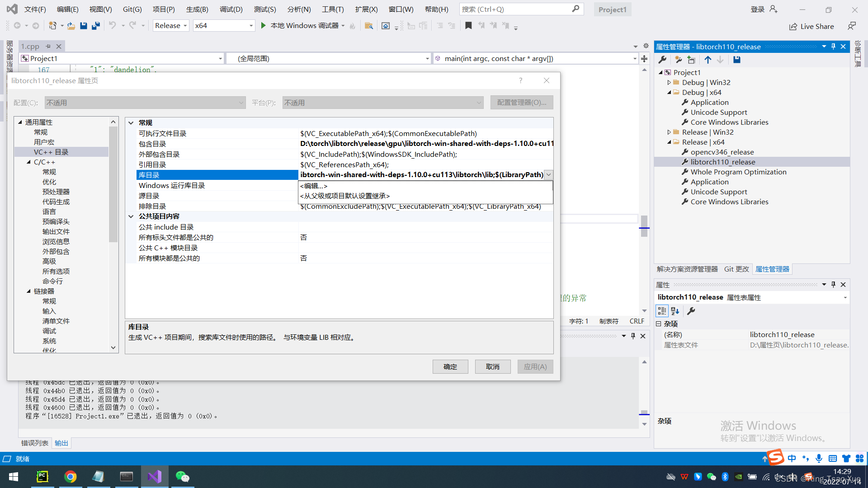868x488 pixels.
Task: Collapse the C/C++ section in property tree
Action: click(28, 162)
